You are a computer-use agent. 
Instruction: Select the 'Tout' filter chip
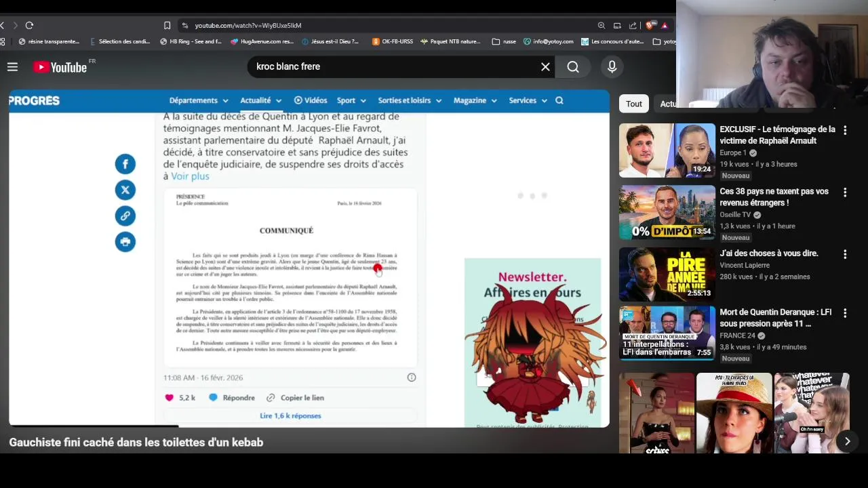tap(634, 104)
